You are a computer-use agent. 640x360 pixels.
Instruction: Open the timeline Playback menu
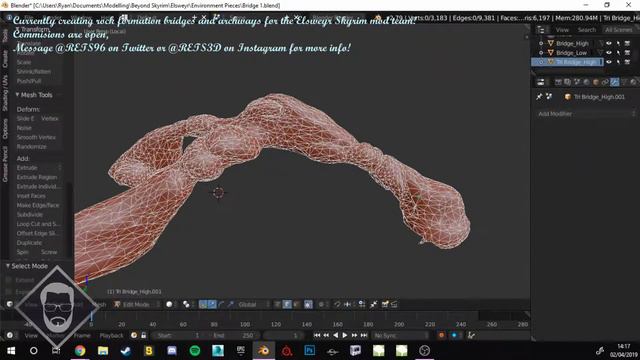coord(111,336)
